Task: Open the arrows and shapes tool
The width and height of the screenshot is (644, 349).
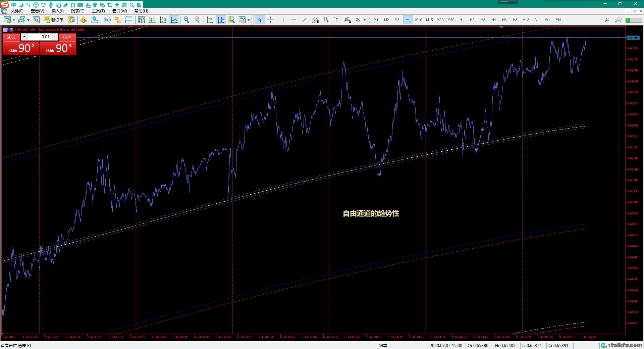Action: (358, 20)
